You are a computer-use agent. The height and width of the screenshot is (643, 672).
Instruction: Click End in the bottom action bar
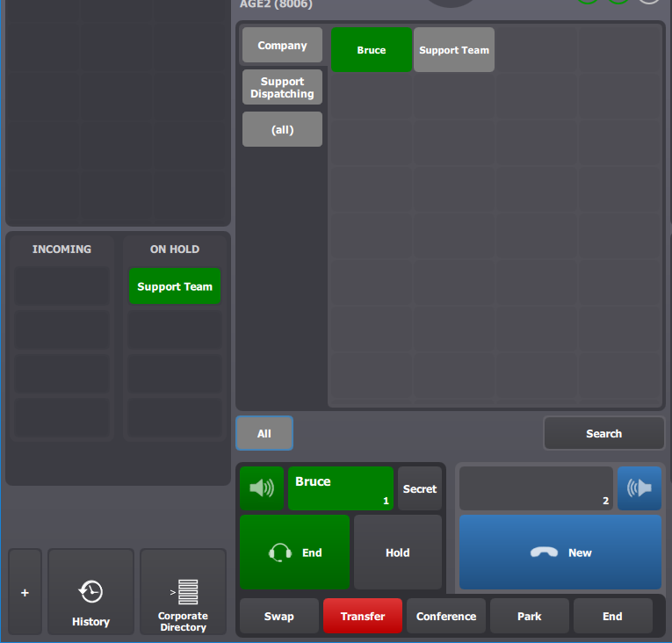pos(613,616)
